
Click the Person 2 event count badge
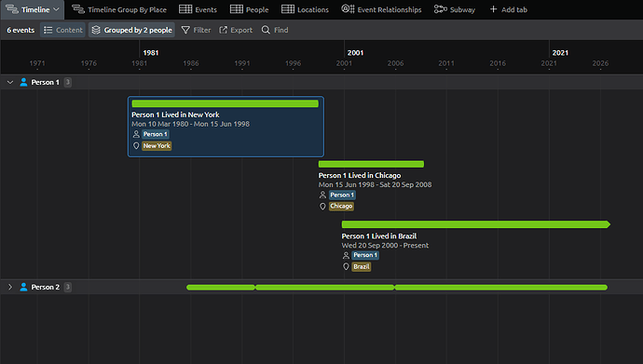click(x=68, y=287)
